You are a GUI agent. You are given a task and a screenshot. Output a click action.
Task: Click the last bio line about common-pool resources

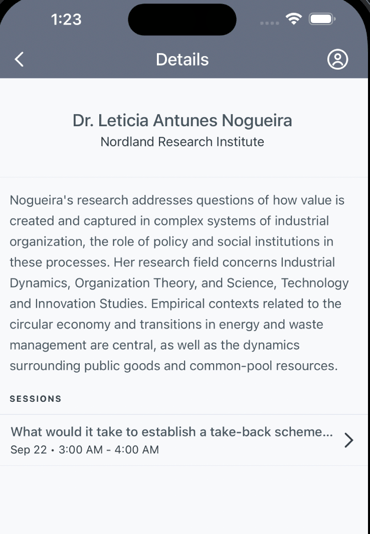(x=174, y=366)
